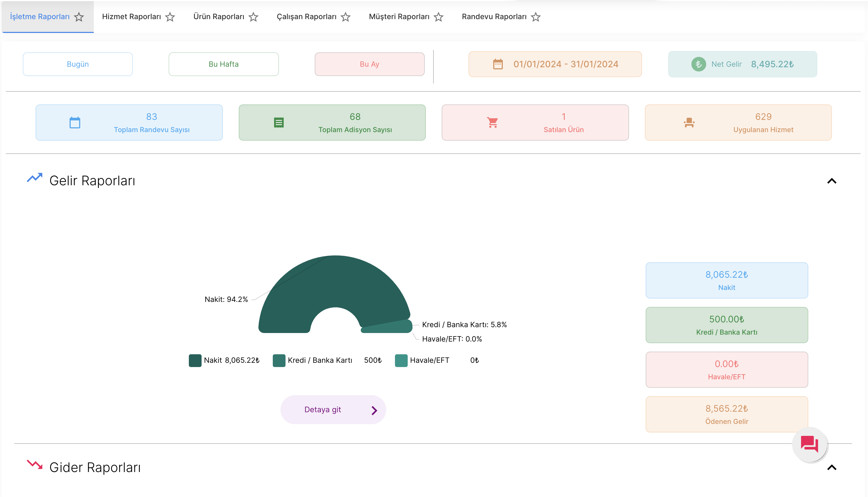Click the Havale/EFT legend swatch

click(x=401, y=360)
